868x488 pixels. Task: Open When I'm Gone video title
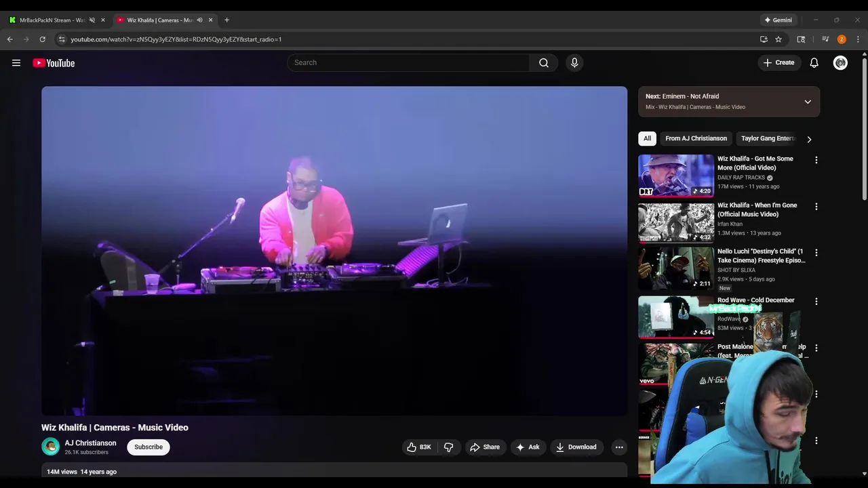tap(757, 209)
